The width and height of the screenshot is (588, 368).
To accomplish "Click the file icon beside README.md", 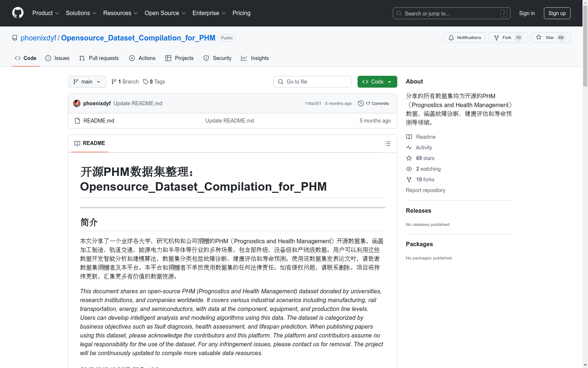I will tap(77, 120).
